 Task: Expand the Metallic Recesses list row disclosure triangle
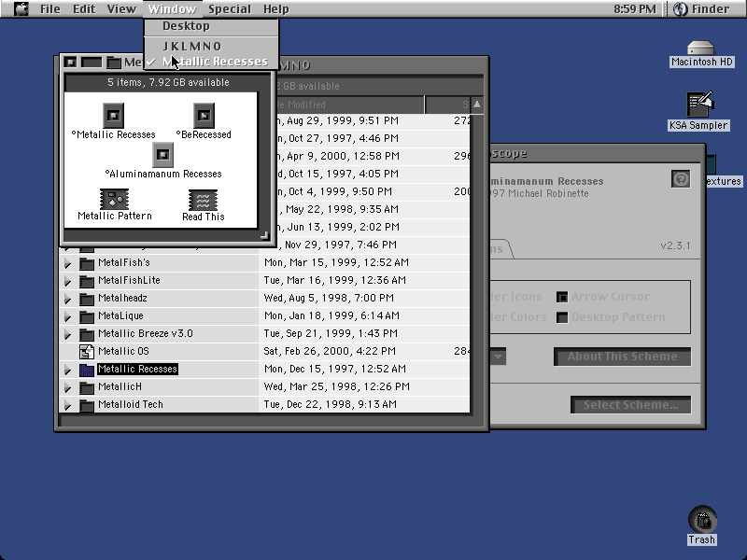(67, 370)
